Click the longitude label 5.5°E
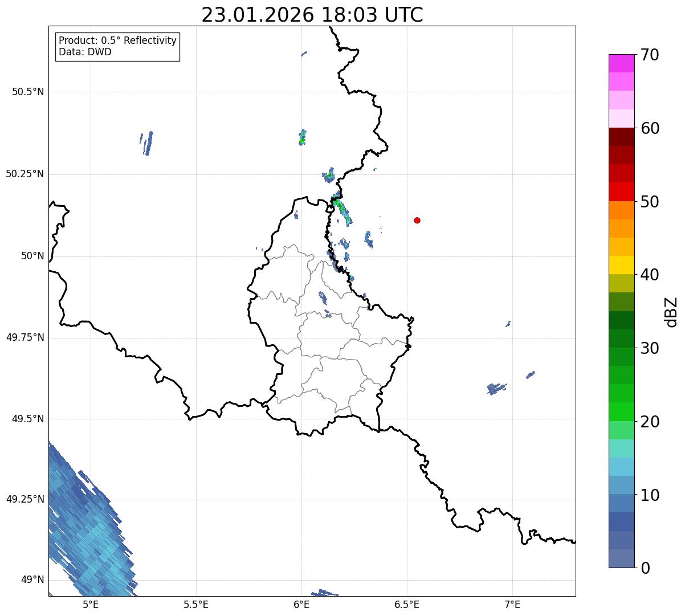 196,605
